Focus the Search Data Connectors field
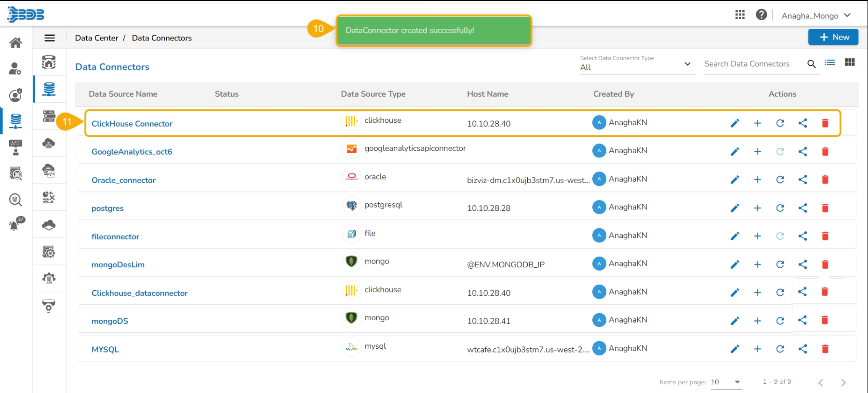 click(752, 64)
